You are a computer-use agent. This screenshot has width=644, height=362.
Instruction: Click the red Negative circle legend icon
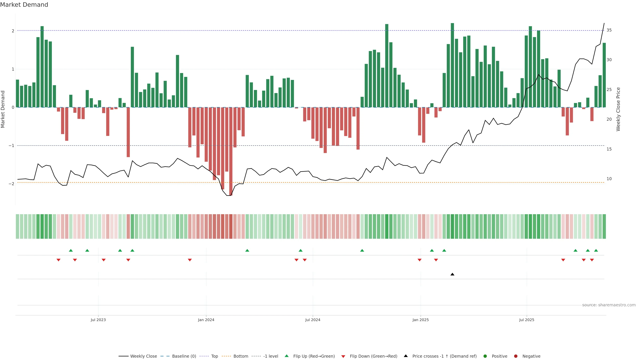pos(516,356)
